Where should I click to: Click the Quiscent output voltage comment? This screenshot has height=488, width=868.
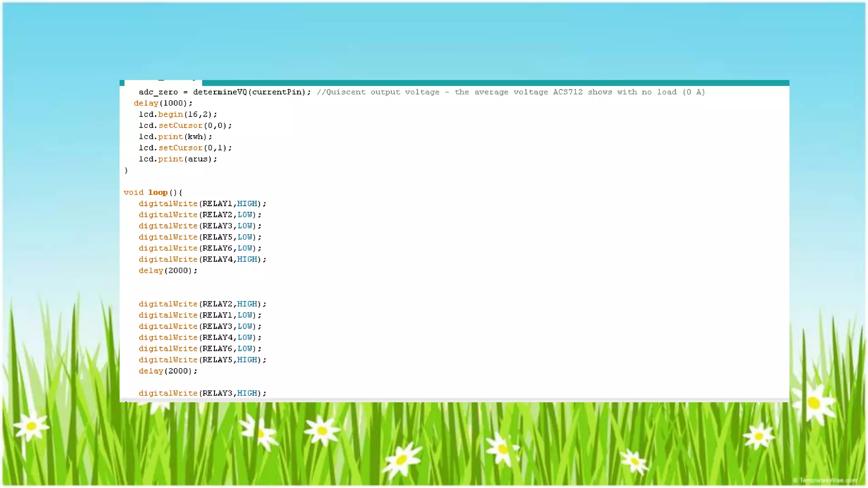[x=510, y=92]
